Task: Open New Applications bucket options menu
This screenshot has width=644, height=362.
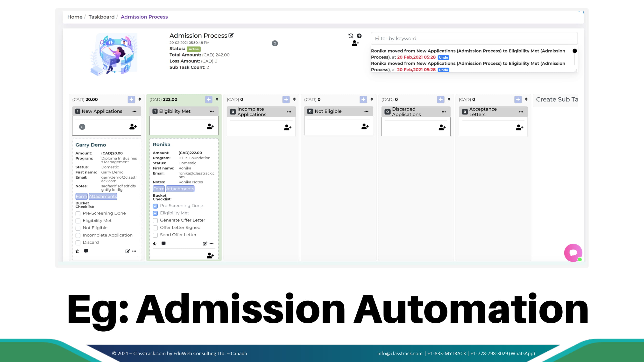Action: point(134,111)
